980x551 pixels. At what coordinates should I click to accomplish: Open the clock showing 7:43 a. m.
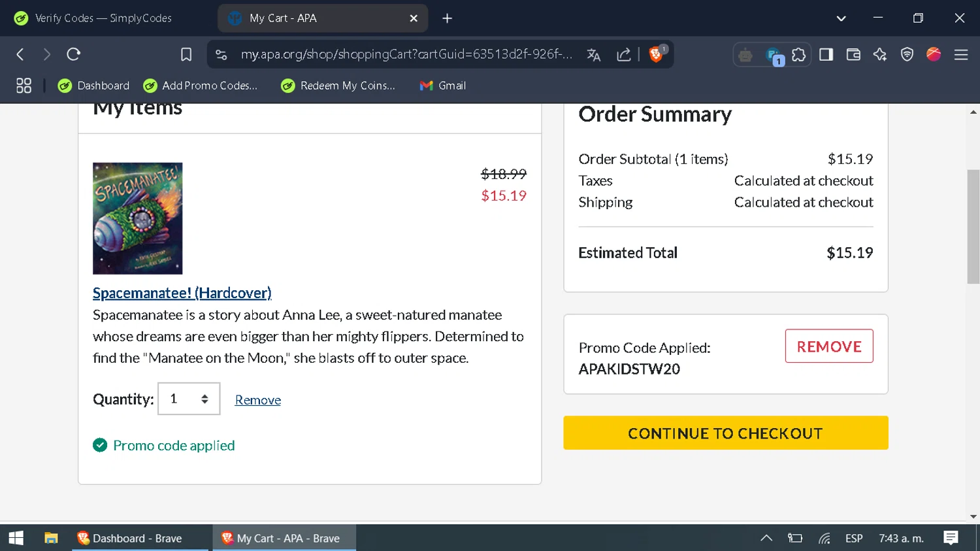(901, 539)
